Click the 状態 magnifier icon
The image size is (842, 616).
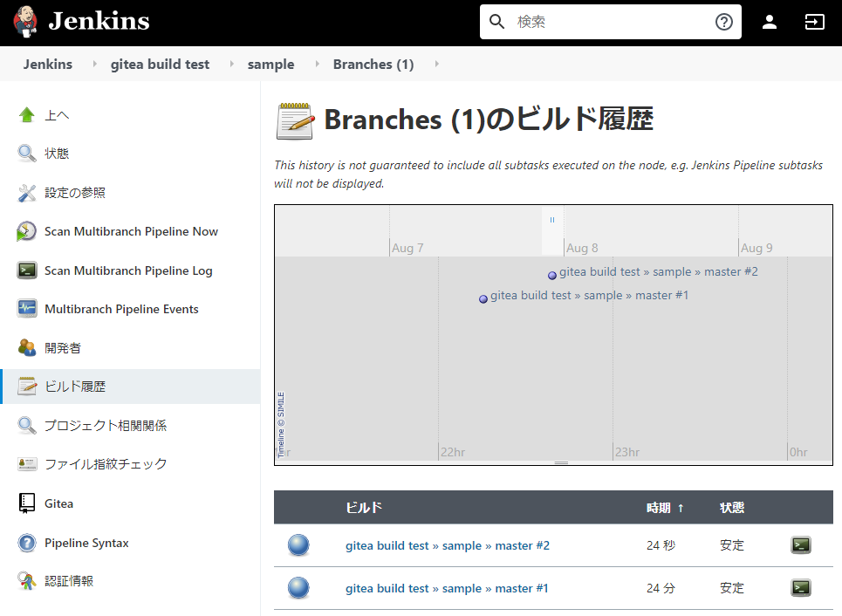pyautogui.click(x=26, y=154)
